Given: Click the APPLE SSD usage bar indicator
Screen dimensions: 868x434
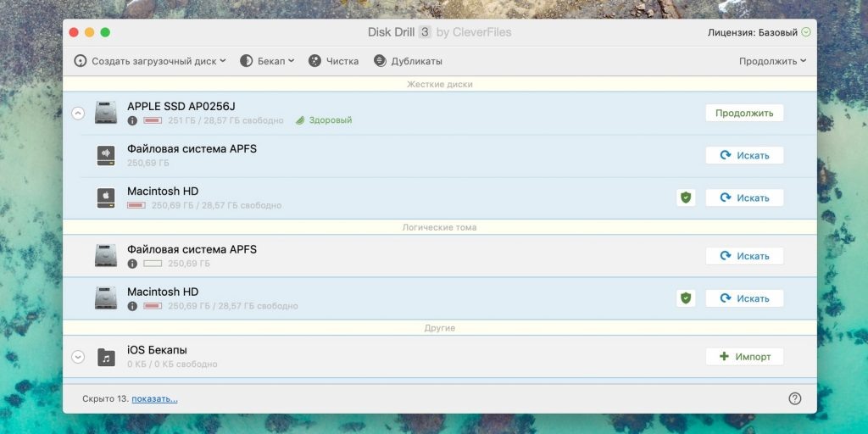Looking at the screenshot, I should point(153,120).
